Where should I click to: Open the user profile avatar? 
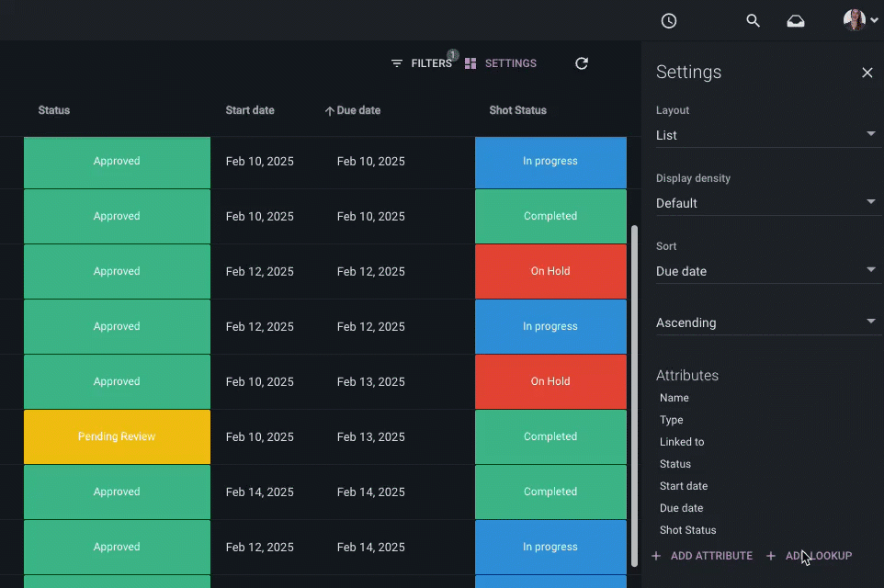[x=854, y=19]
